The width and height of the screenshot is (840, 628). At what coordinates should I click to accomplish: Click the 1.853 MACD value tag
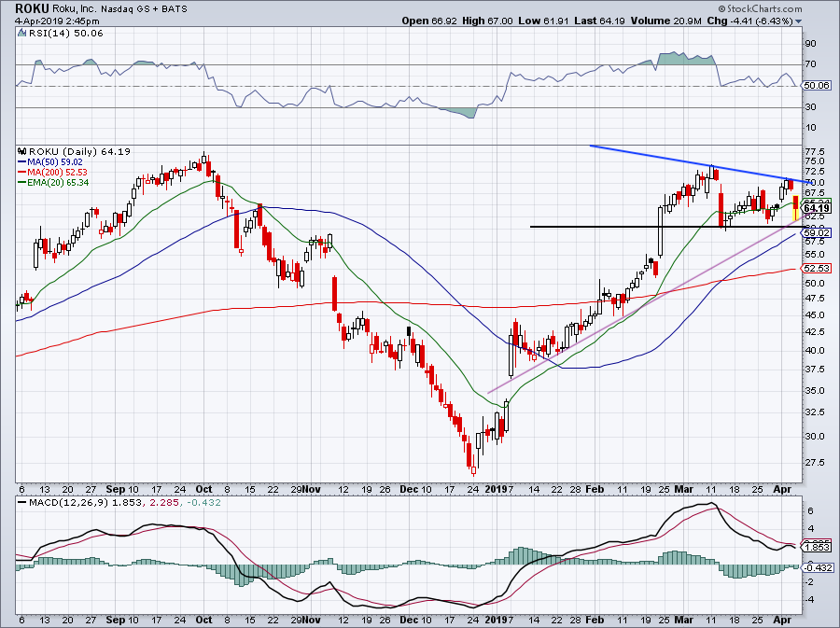tap(817, 549)
